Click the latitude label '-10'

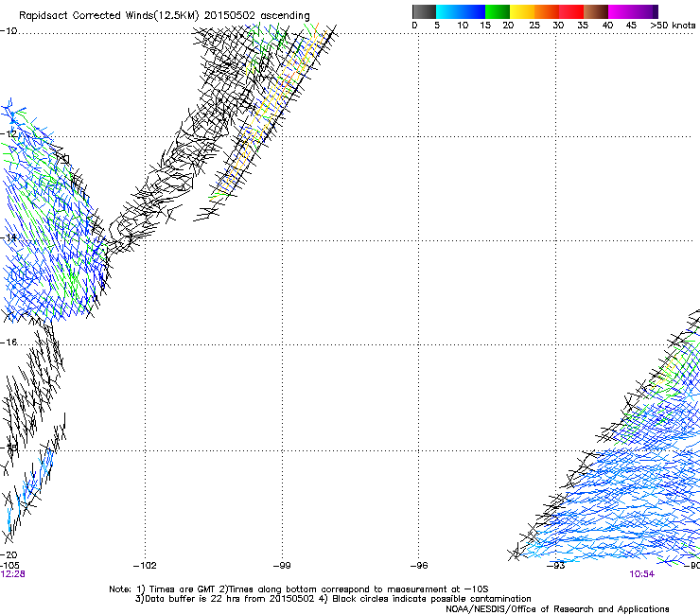point(9,31)
